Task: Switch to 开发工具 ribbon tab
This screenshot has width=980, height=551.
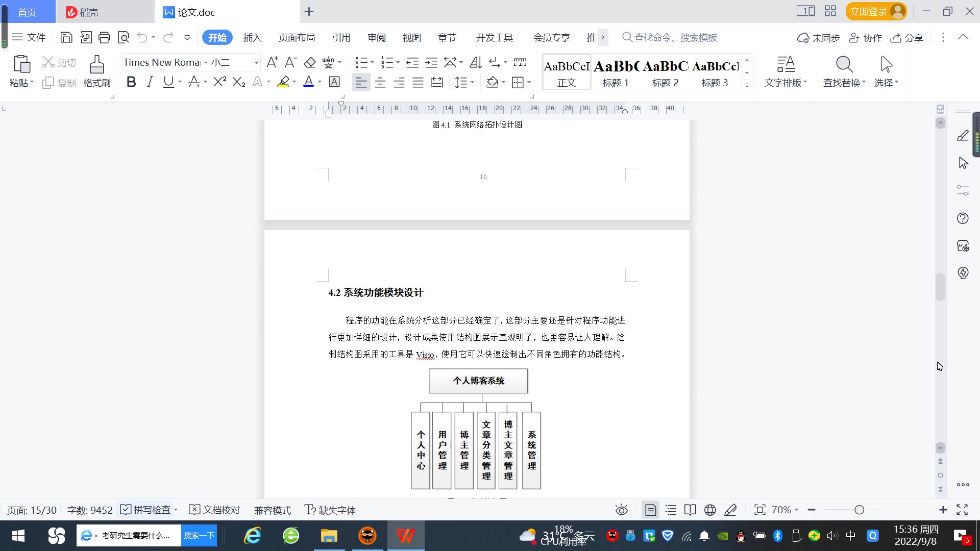Action: [x=494, y=37]
